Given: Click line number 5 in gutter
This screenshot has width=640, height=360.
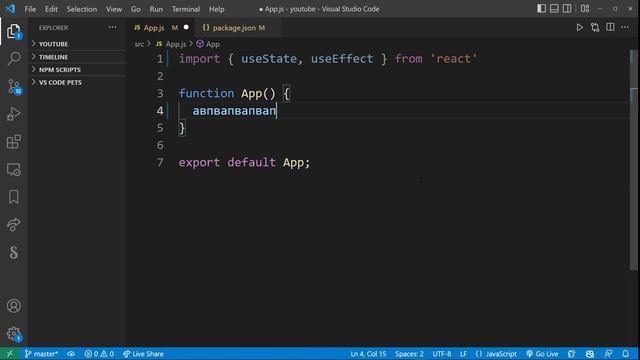Looking at the screenshot, I should tap(160, 128).
